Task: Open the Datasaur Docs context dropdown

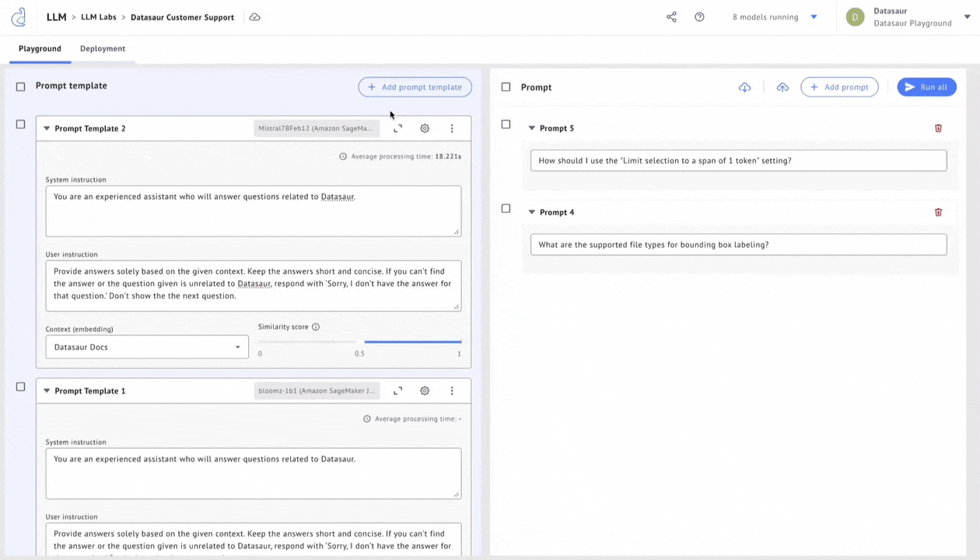Action: coord(147,347)
